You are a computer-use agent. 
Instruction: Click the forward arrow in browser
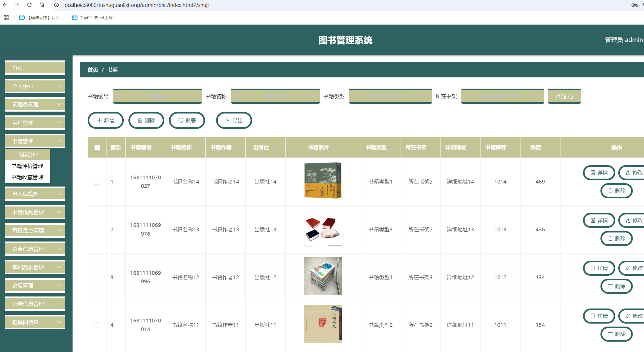[x=17, y=5]
